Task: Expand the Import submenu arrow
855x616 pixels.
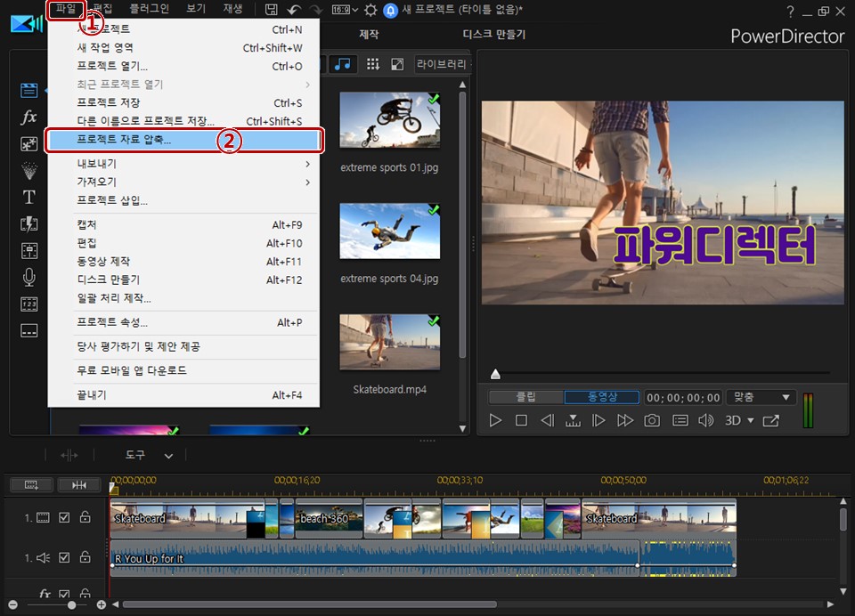Action: pyautogui.click(x=308, y=182)
